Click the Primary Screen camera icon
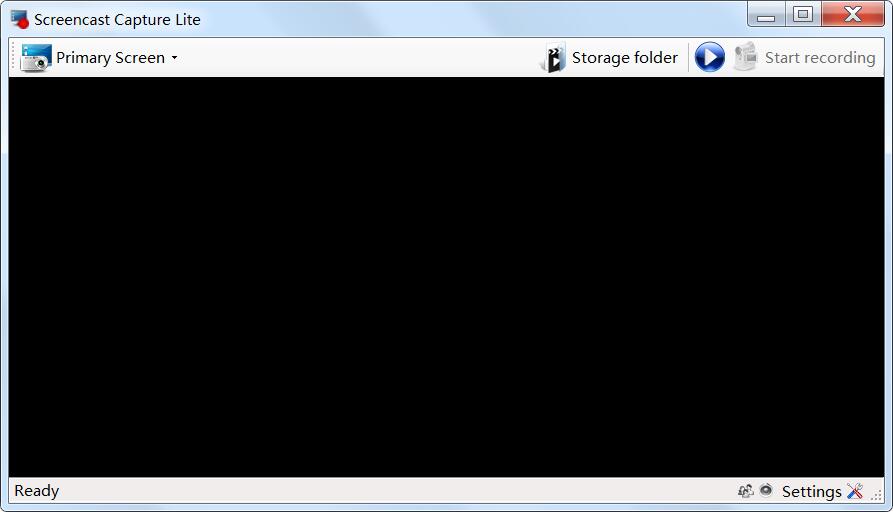Viewport: 893px width, 512px height. pos(36,58)
